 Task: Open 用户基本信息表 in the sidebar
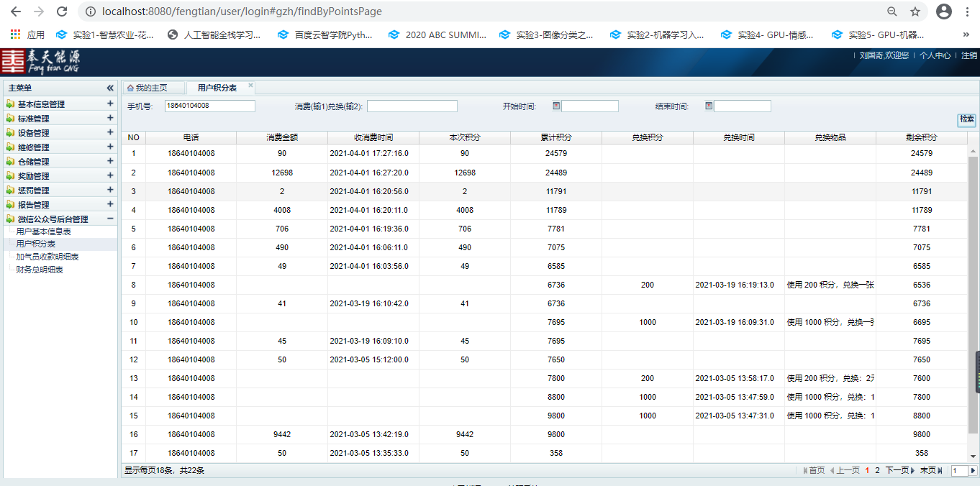44,231
